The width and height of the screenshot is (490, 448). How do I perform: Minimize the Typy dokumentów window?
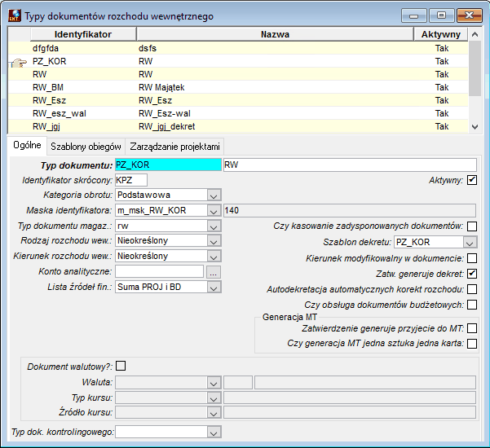[413, 15]
